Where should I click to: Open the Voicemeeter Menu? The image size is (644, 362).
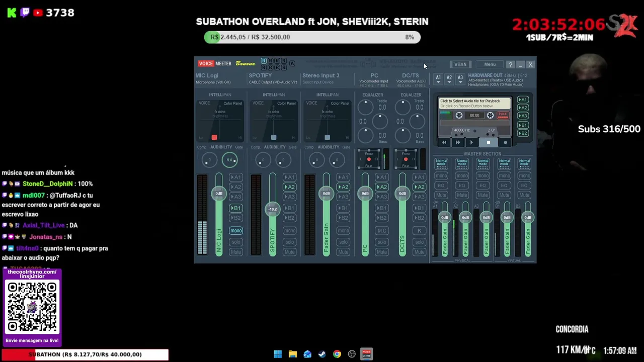coord(490,64)
